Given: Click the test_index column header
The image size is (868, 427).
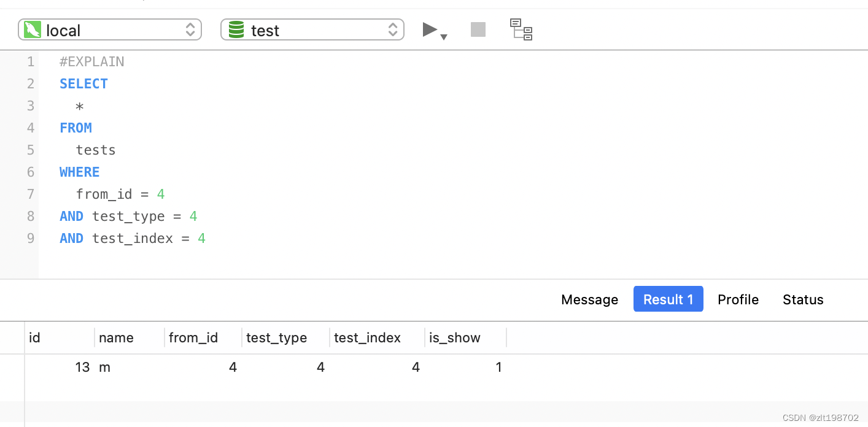Looking at the screenshot, I should point(367,337).
